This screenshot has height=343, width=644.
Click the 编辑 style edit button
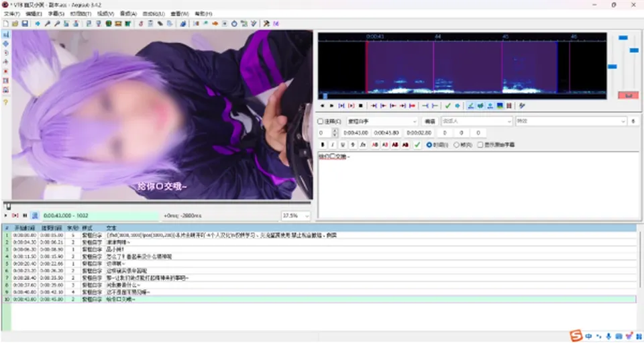(x=429, y=121)
